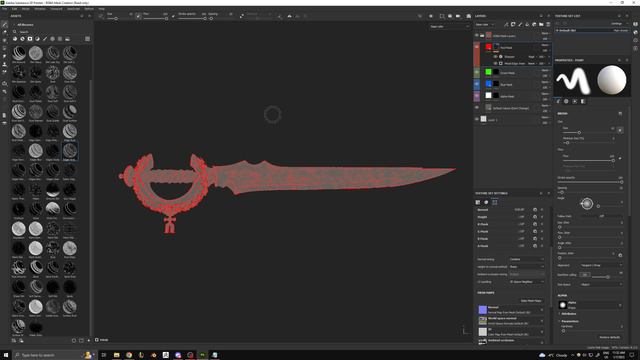The height and width of the screenshot is (360, 640).
Task: Click Restore defaults button in Properties
Action: [x=609, y=337]
